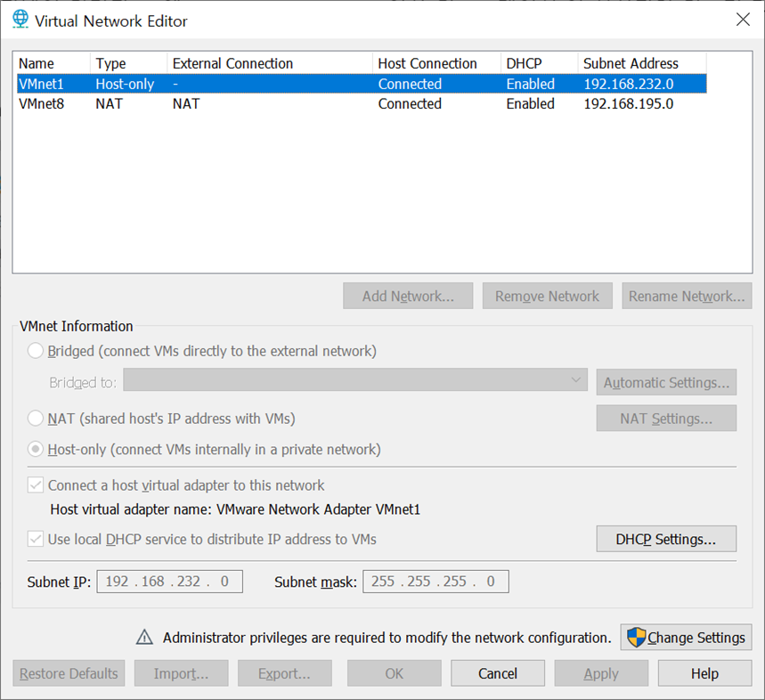
Task: Select the Bridged radio button
Action: pos(36,351)
